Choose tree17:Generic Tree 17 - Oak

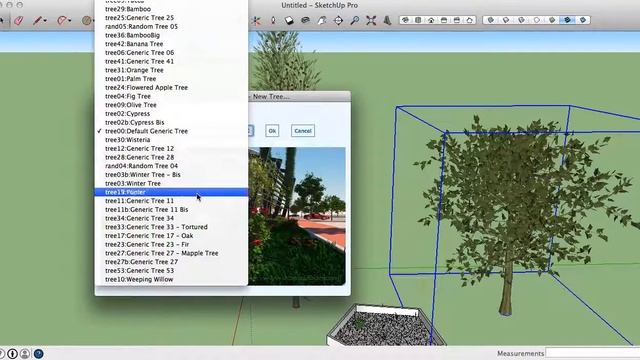pyautogui.click(x=171, y=236)
